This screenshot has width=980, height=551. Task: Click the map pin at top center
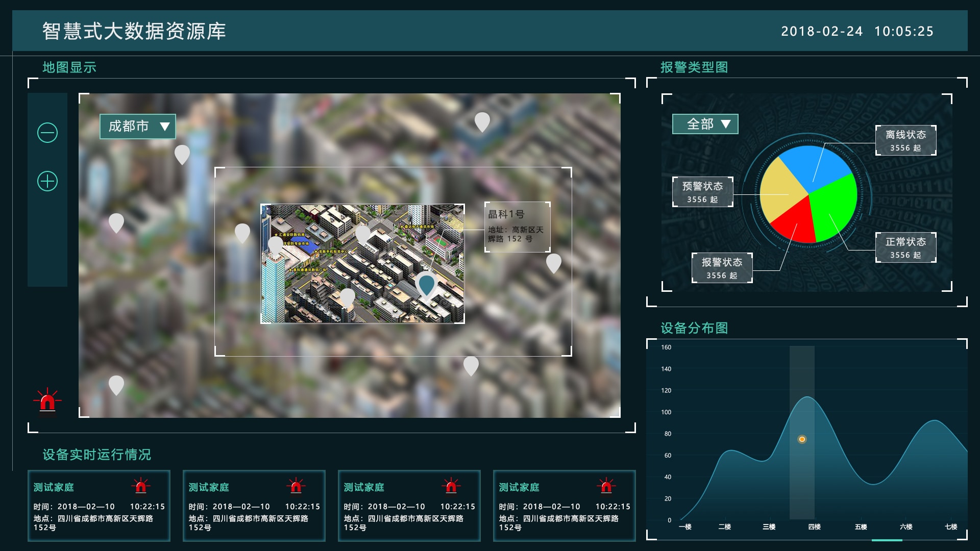tap(482, 122)
